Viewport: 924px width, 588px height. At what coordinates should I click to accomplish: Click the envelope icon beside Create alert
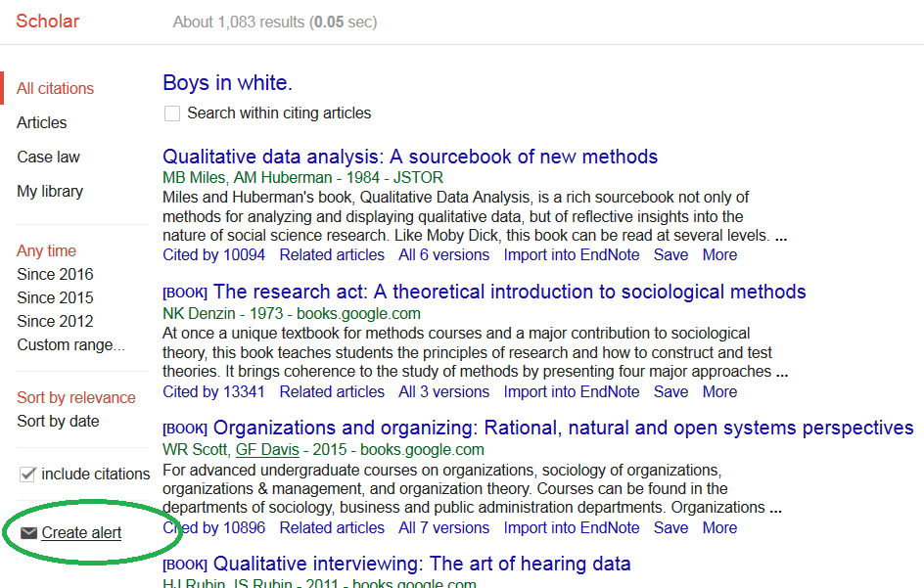click(x=29, y=533)
